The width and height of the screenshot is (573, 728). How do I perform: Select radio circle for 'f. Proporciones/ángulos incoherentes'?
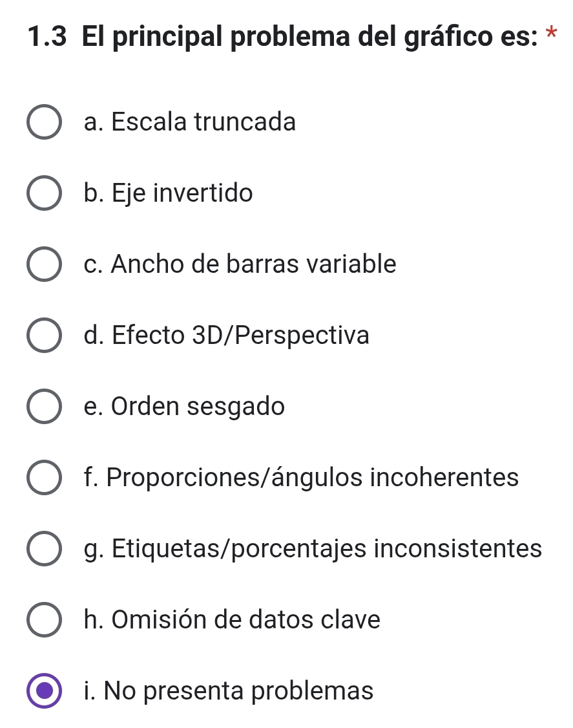coord(45,478)
